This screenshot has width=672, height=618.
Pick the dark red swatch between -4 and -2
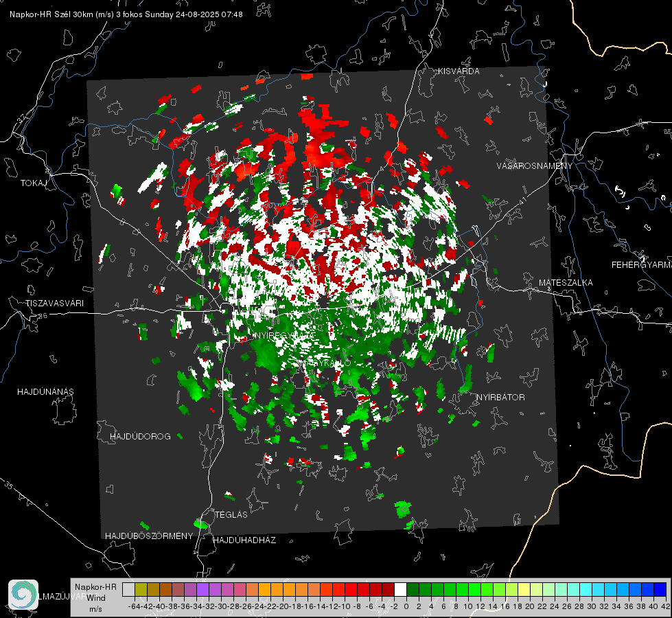click(389, 589)
